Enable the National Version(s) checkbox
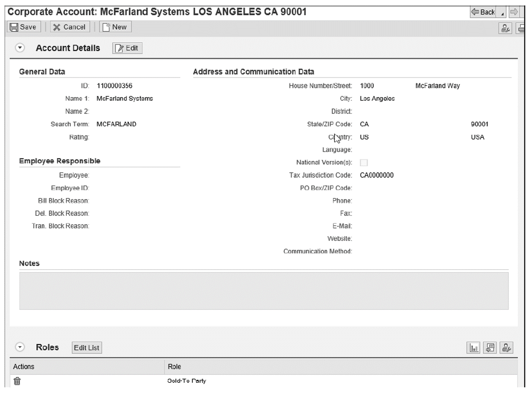The height and width of the screenshot is (393, 532). (364, 163)
